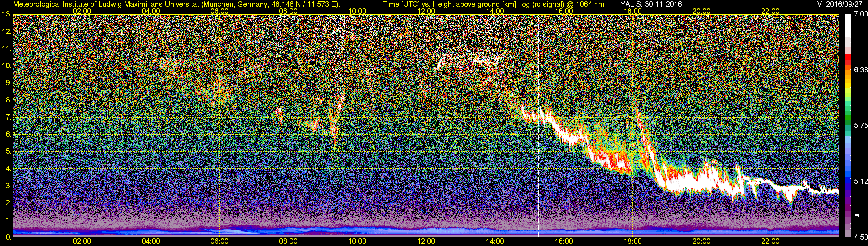Viewport: 868px width, 246px height.
Task: Click the 08:00 label on the top time axis
Action: [288, 11]
